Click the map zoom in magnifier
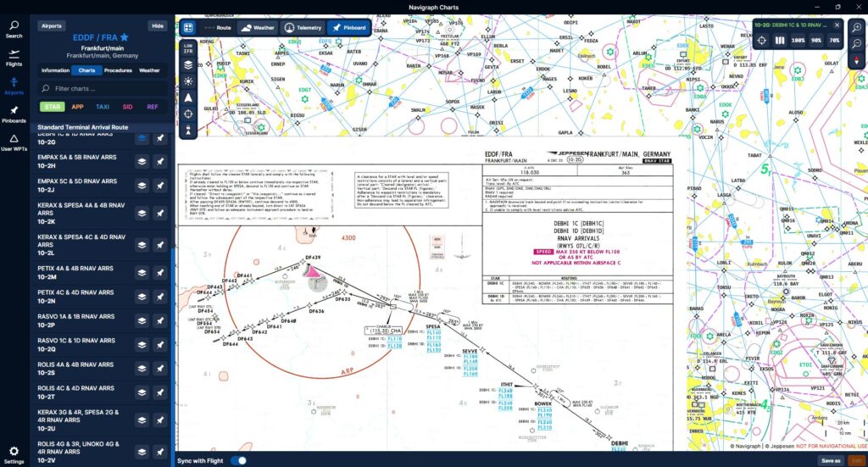 pos(857,27)
